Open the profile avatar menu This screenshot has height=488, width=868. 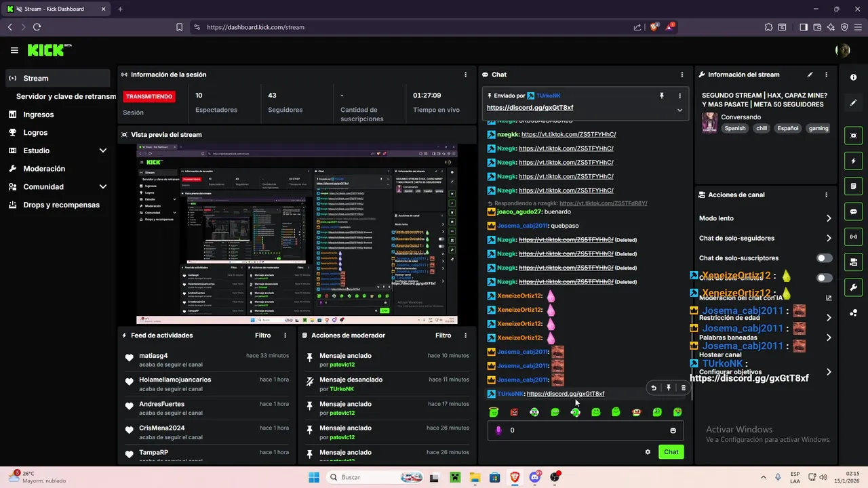(x=843, y=50)
